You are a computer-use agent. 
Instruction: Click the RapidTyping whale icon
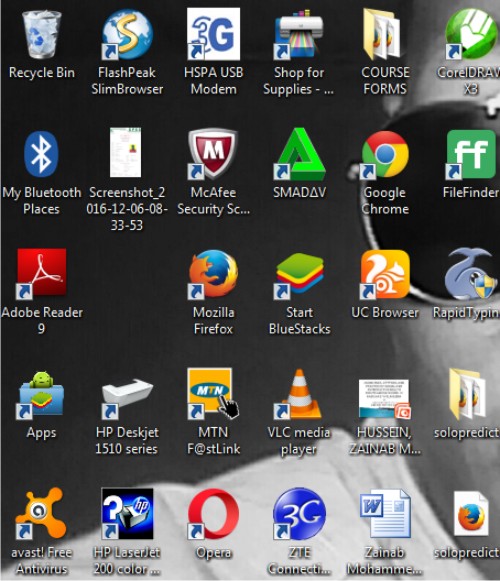pyautogui.click(x=471, y=274)
